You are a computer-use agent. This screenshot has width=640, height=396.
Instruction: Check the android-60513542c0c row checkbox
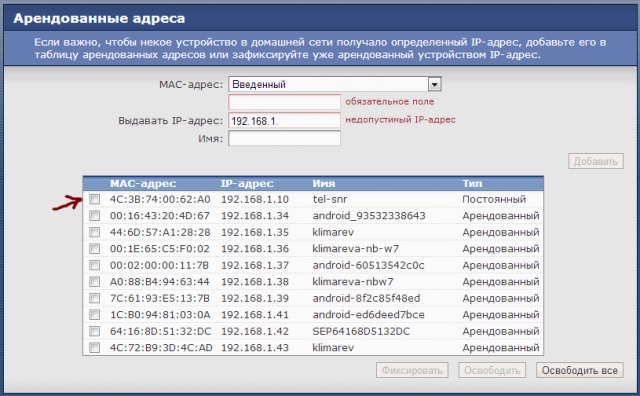pos(94,265)
